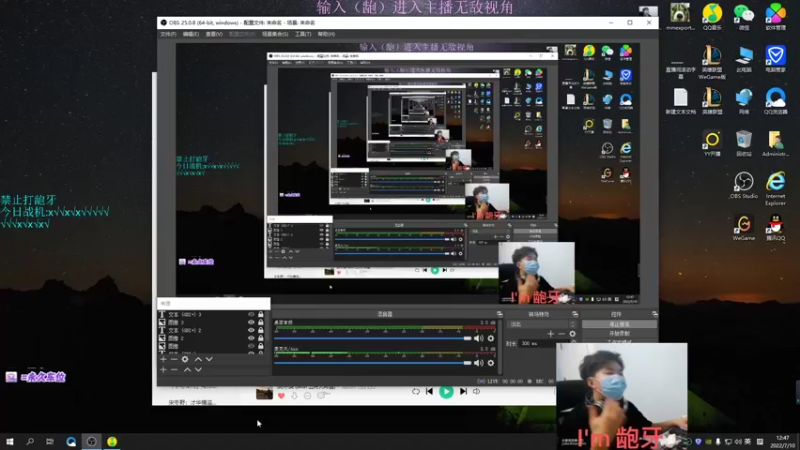Move scene down in Scenes toolbar

[x=198, y=369]
